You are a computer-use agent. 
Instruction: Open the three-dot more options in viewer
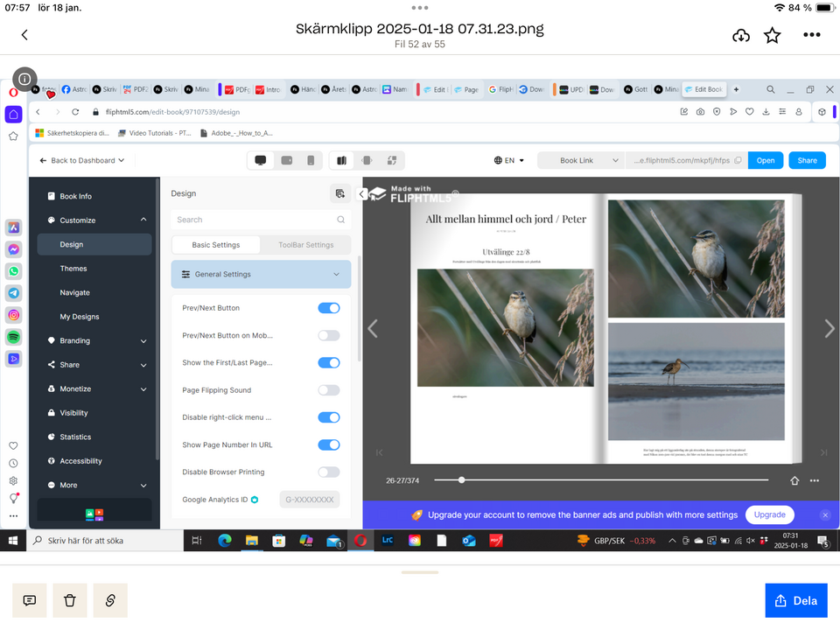pos(815,480)
